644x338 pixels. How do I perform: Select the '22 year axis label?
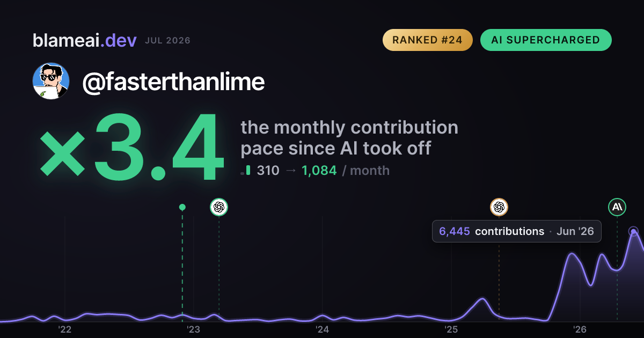coord(65,329)
